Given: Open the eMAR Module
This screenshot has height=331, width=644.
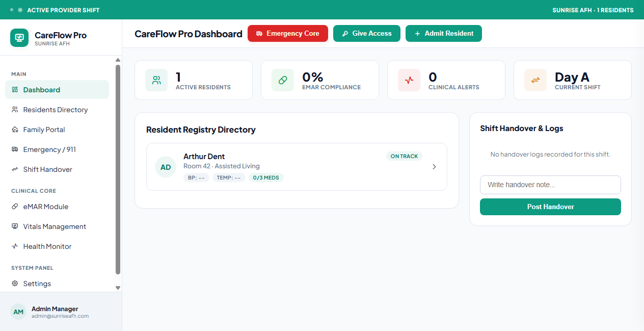Looking at the screenshot, I should (x=57, y=207).
